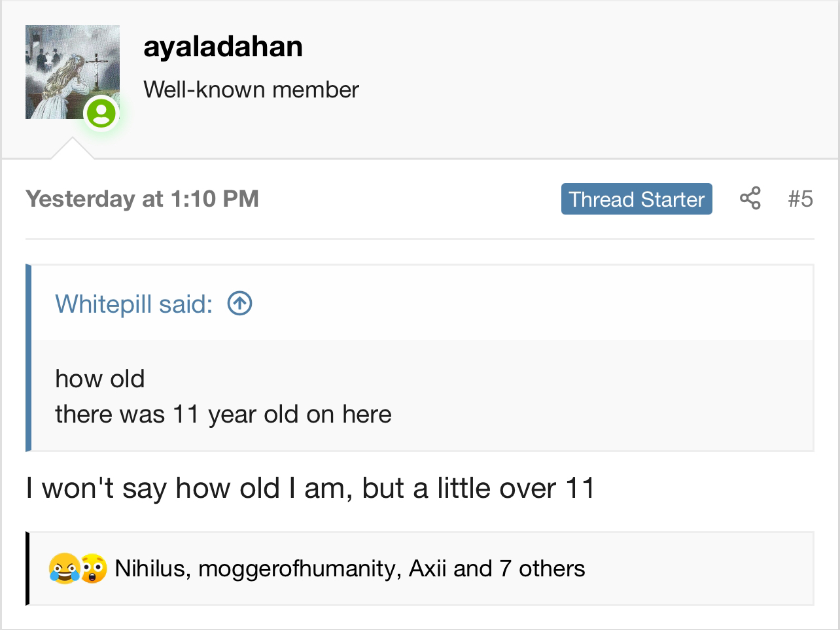Open the post number #5 permalink

(801, 199)
